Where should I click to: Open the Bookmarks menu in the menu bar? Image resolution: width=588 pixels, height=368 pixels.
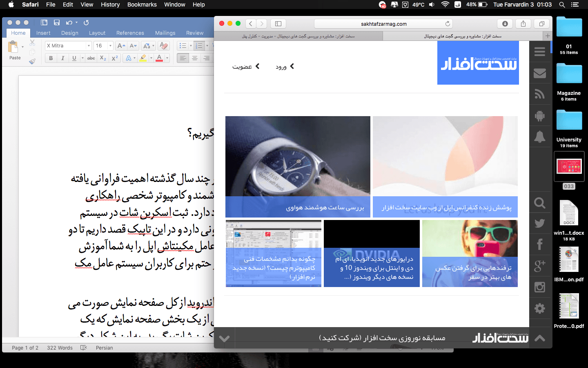click(x=142, y=4)
